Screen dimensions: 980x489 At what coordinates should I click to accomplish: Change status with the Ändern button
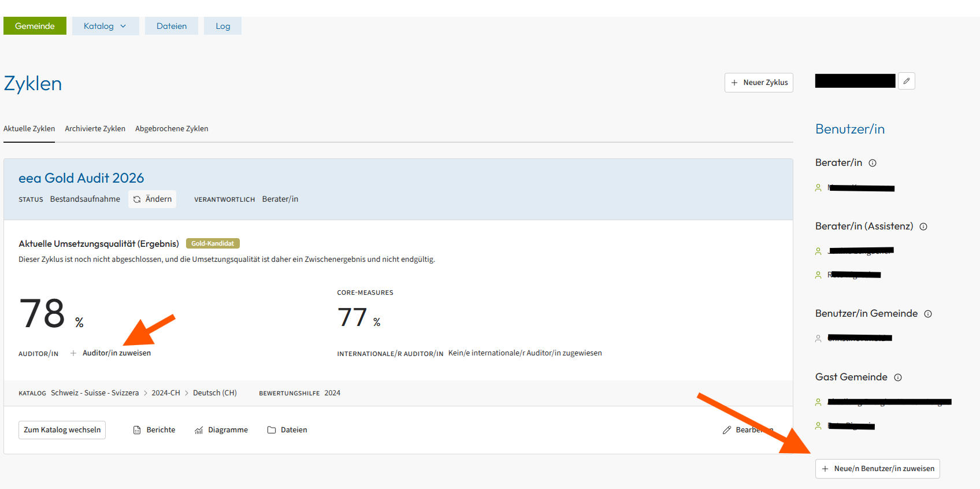click(x=153, y=199)
